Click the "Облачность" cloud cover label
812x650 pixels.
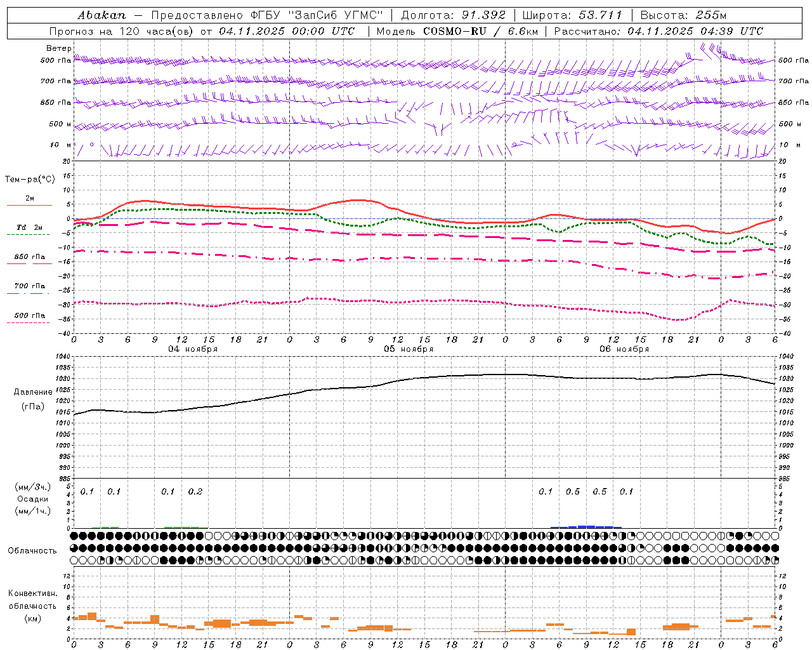click(x=32, y=550)
